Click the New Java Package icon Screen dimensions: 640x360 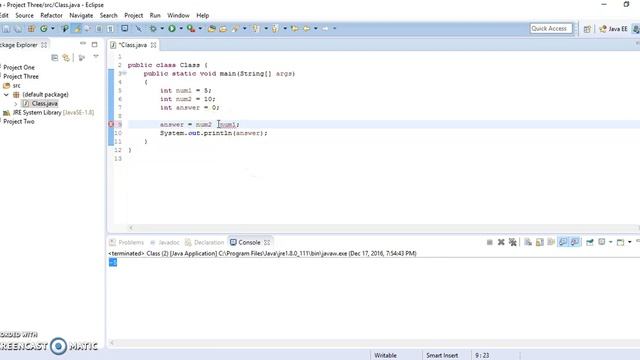[31, 29]
